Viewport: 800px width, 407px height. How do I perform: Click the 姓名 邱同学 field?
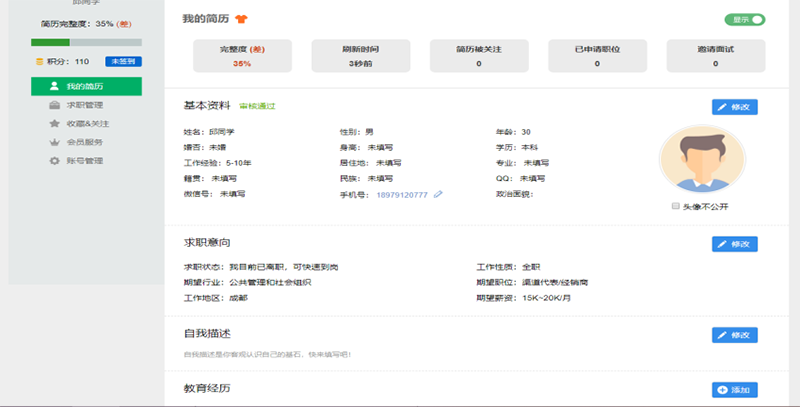[209, 132]
